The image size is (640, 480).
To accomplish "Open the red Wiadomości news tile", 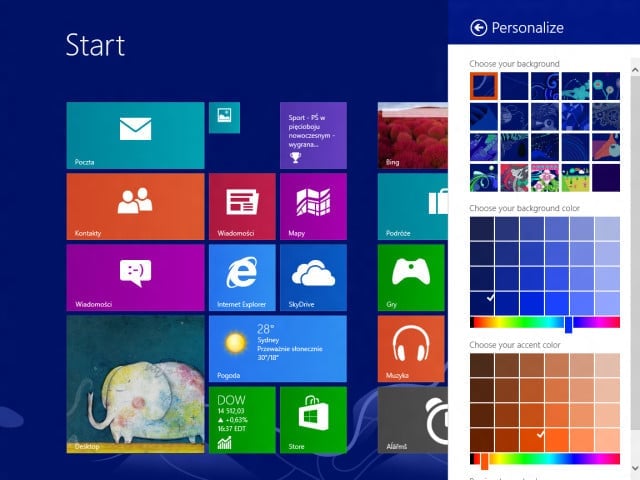I will [x=242, y=206].
